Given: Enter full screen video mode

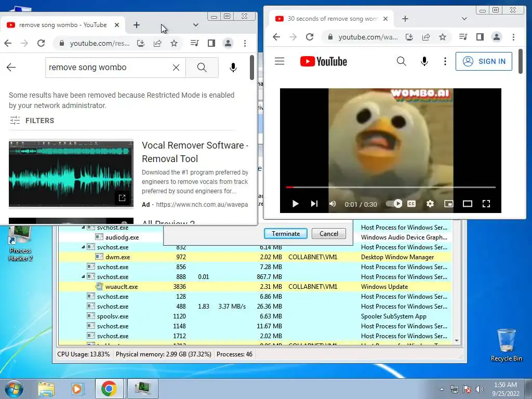Looking at the screenshot, I should pyautogui.click(x=486, y=204).
